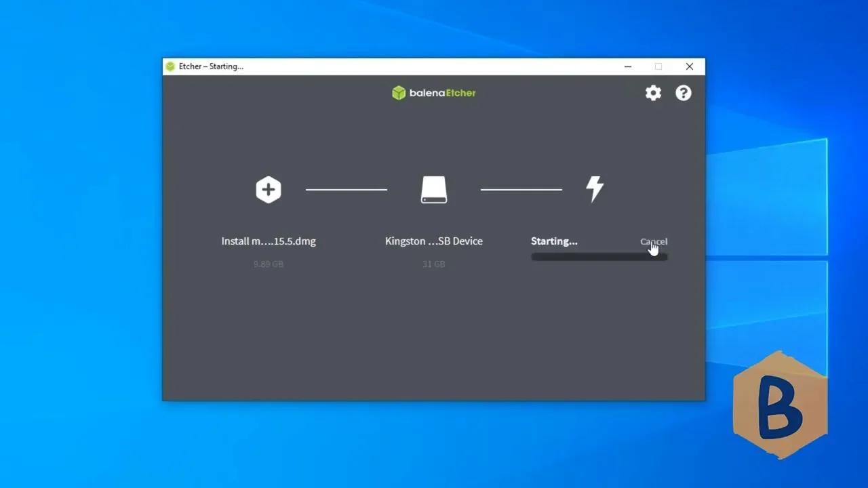This screenshot has width=868, height=488.
Task: Minimize the Etcher window
Action: pos(628,66)
